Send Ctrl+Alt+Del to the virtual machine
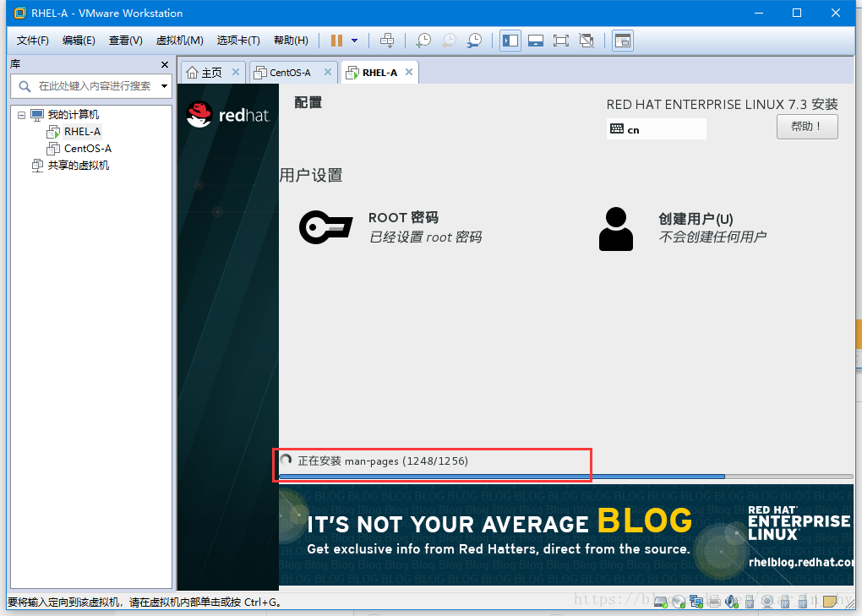The image size is (862, 616). pyautogui.click(x=387, y=40)
